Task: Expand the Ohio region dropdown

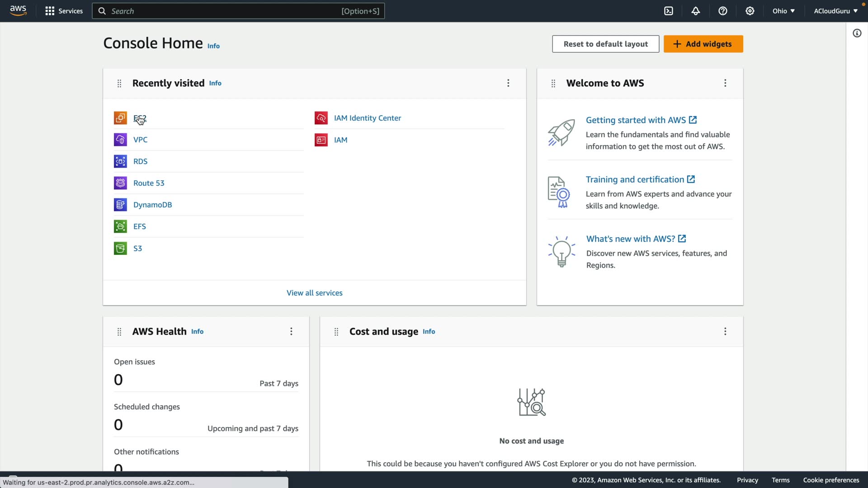Action: (783, 11)
